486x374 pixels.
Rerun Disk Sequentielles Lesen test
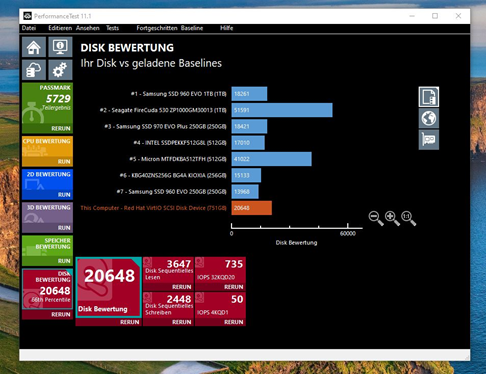[182, 287]
